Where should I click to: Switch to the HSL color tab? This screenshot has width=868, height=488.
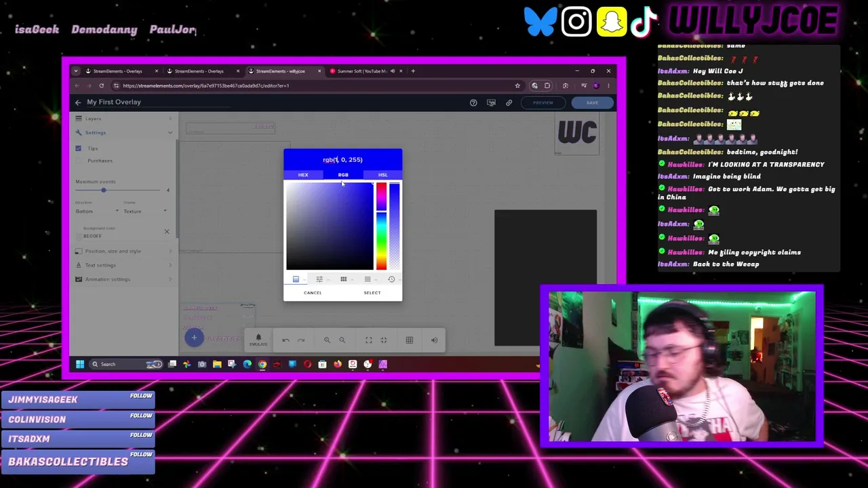(383, 175)
